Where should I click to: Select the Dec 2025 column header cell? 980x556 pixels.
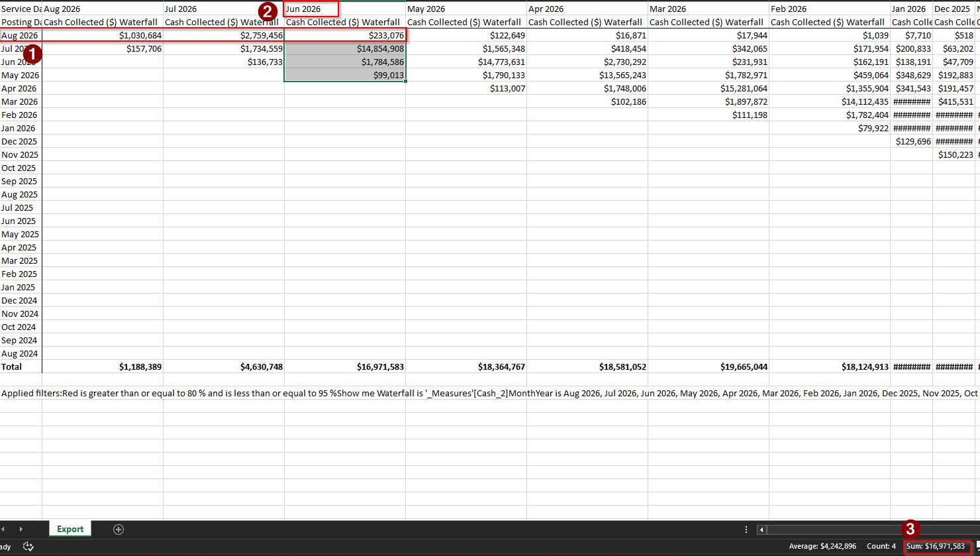pos(954,9)
